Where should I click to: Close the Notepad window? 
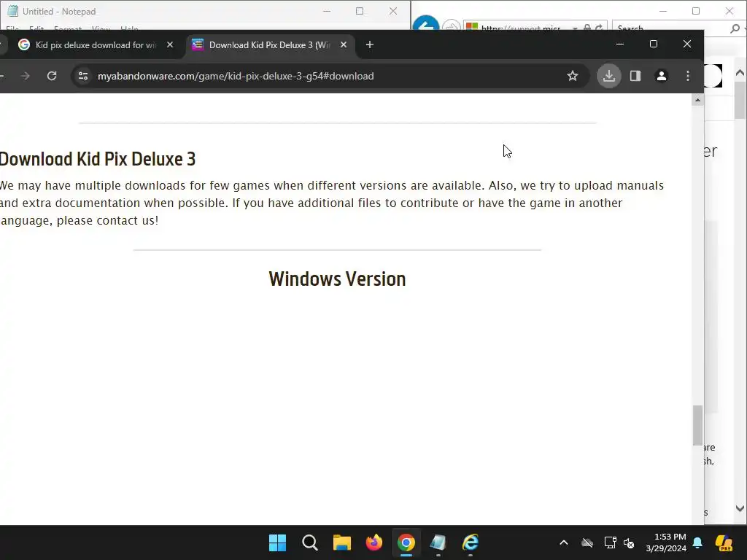[393, 11]
